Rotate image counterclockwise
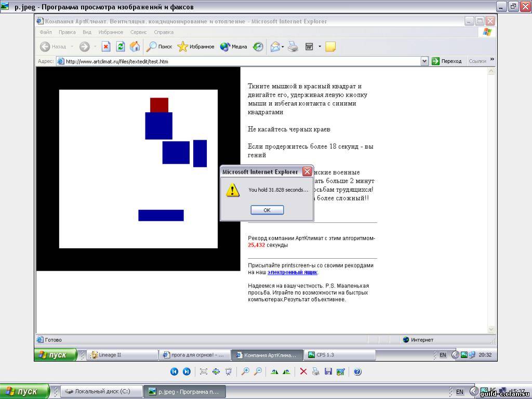This screenshot has width=532, height=399. pyautogui.click(x=287, y=371)
